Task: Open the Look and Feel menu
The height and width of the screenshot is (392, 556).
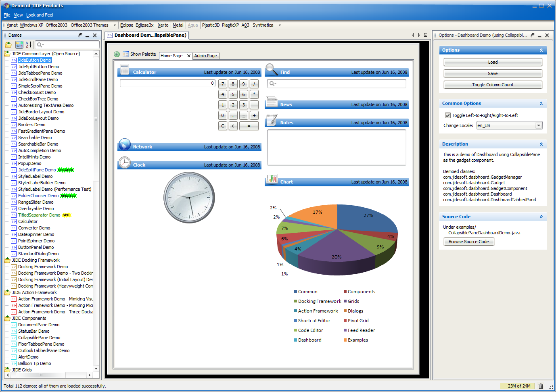Action: [40, 15]
